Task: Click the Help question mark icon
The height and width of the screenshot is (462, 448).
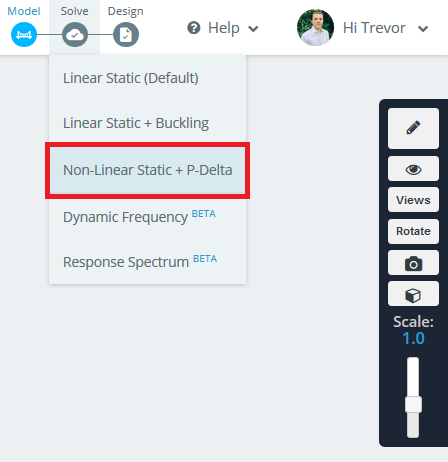Action: (x=194, y=28)
